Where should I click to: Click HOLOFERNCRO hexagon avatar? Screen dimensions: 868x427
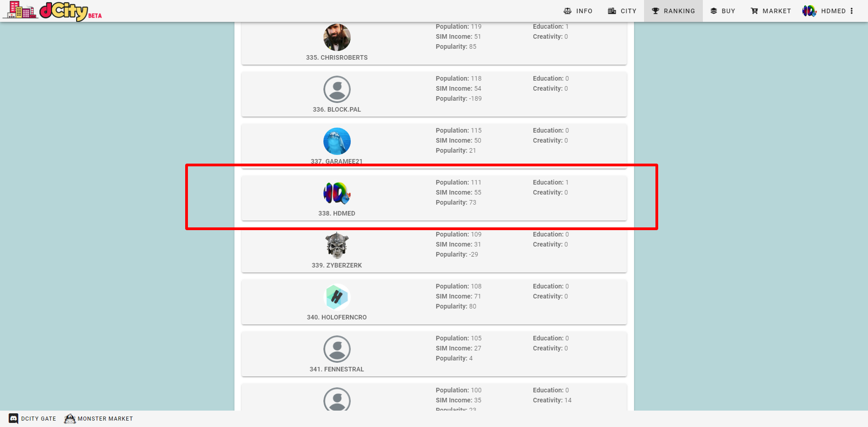tap(337, 297)
